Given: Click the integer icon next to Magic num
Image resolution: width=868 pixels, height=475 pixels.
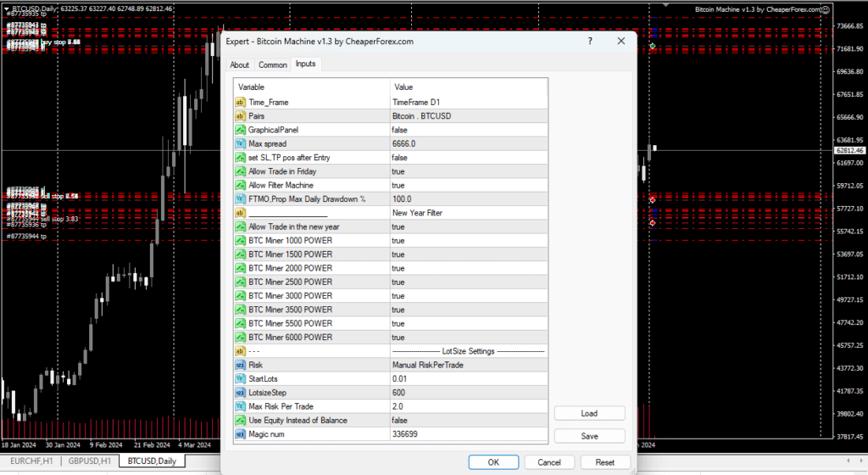Looking at the screenshot, I should click(x=240, y=434).
